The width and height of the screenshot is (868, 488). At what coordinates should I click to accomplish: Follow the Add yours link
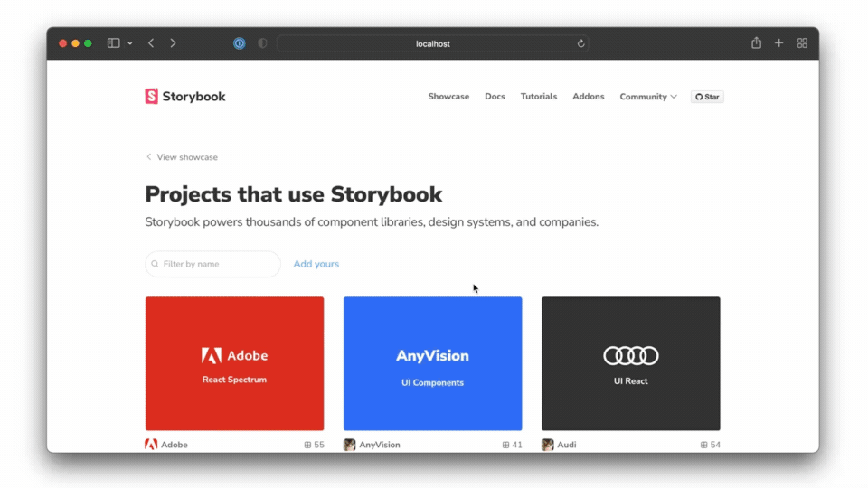316,264
